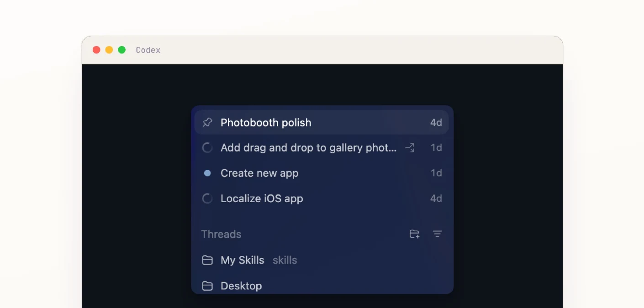Open the Localize iOS app thread
This screenshot has width=644, height=308.
(322, 198)
